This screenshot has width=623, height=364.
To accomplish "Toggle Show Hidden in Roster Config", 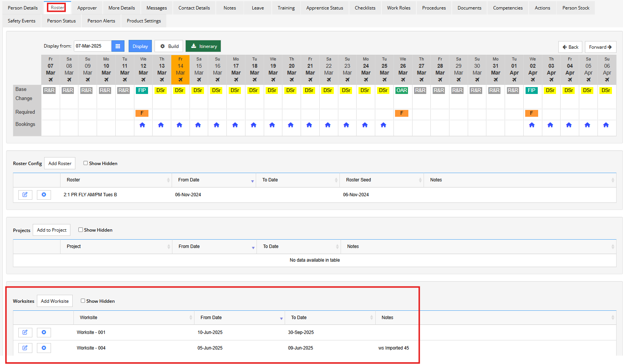I will 86,163.
